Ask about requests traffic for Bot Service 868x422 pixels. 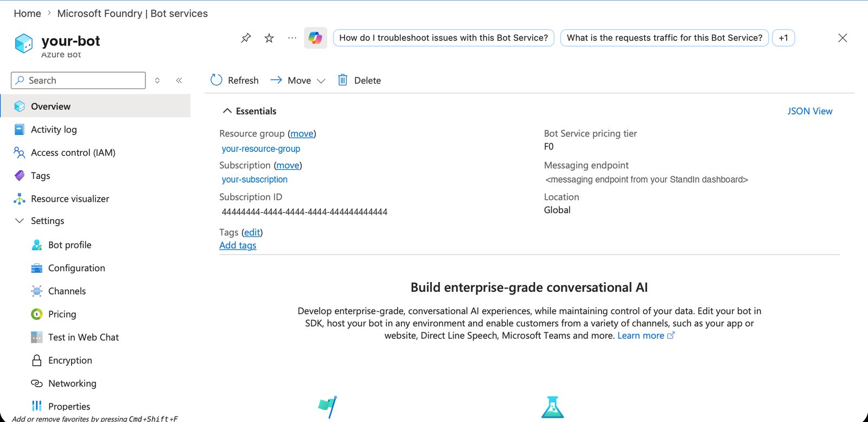point(665,38)
